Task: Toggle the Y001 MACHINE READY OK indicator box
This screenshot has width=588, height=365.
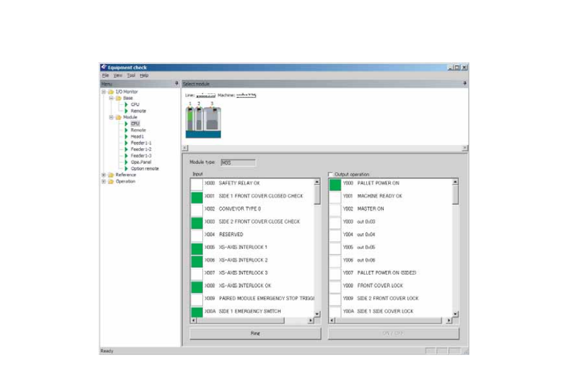Action: [335, 197]
